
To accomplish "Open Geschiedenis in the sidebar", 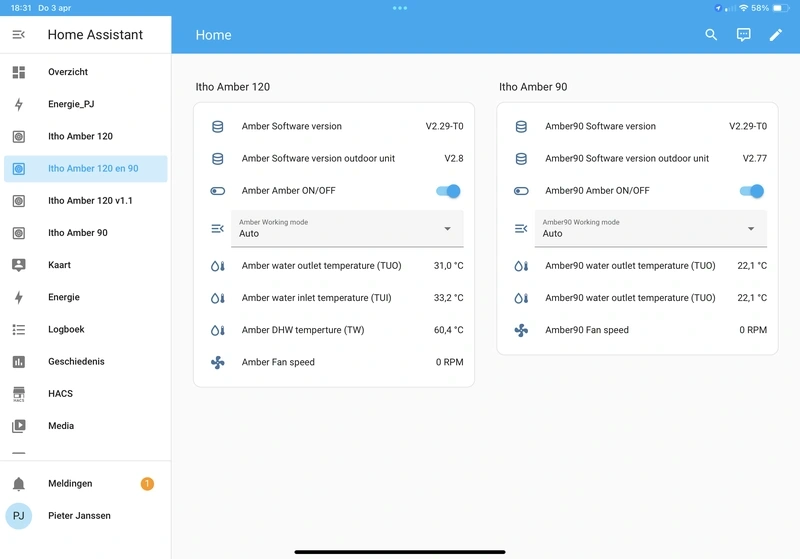I will (86, 361).
